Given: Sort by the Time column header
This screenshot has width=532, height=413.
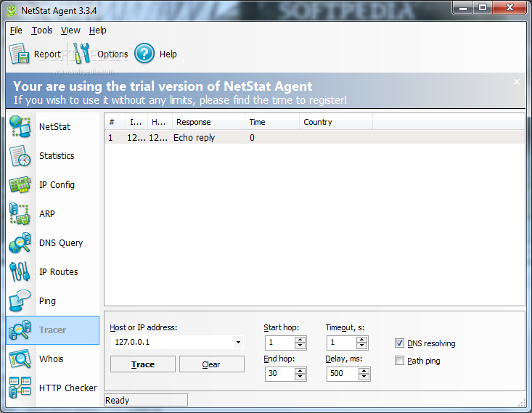Looking at the screenshot, I should coord(271,122).
